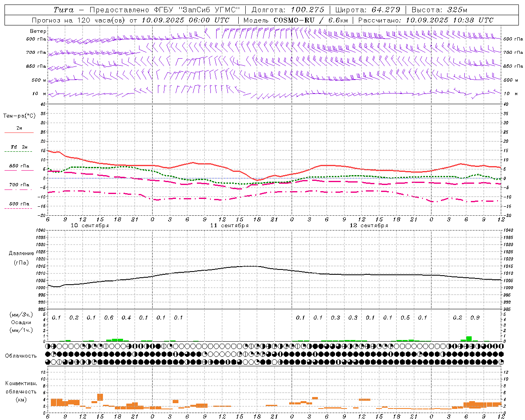Click the "Td 2м" dew point legend entry
Viewport: 525px width, 420px height.
(x=19, y=147)
